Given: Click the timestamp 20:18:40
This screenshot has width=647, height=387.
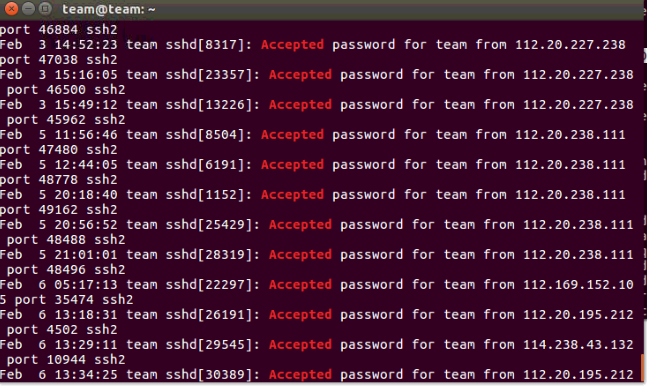Looking at the screenshot, I should [86, 195].
